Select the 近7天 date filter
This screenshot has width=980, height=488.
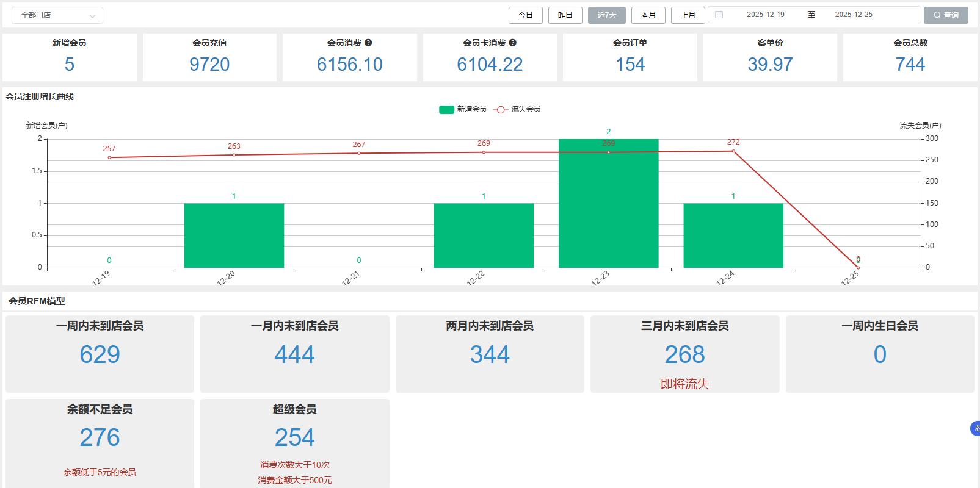[x=607, y=15]
